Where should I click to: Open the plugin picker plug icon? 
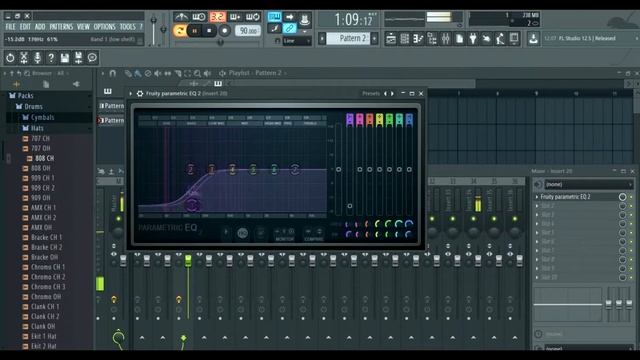coord(473,39)
